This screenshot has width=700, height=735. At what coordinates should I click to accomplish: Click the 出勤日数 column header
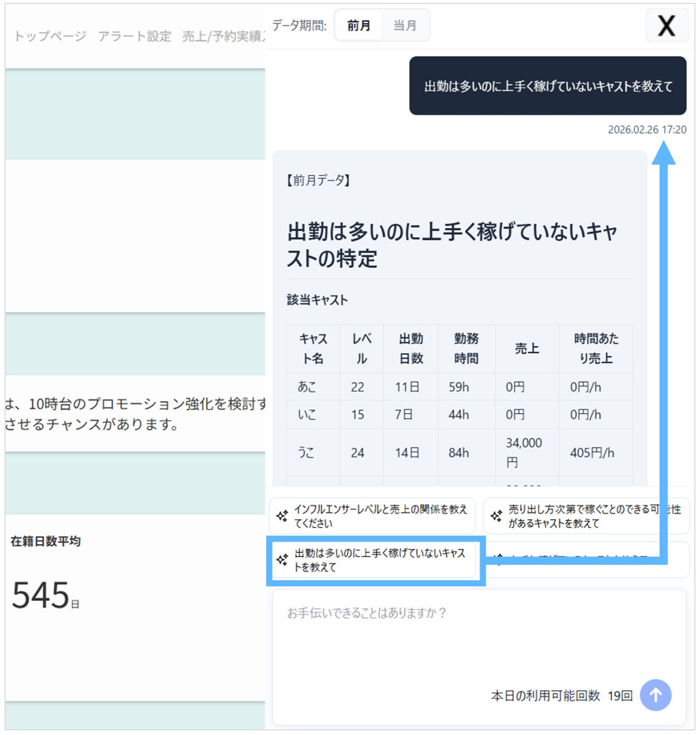[x=411, y=348]
